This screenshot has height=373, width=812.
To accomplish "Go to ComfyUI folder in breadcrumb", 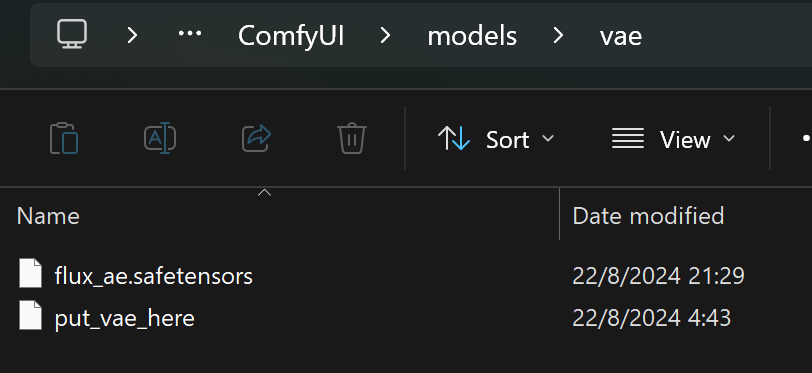I will [x=291, y=36].
